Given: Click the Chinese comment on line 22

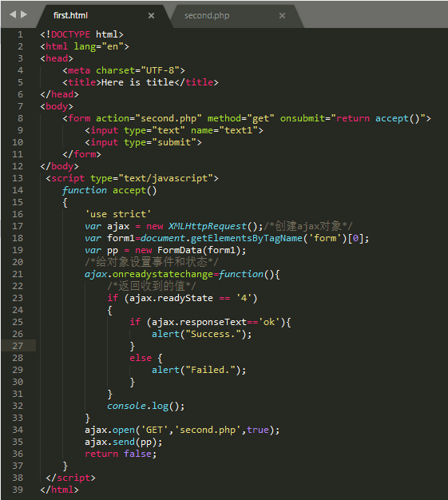Looking at the screenshot, I should tap(152, 286).
